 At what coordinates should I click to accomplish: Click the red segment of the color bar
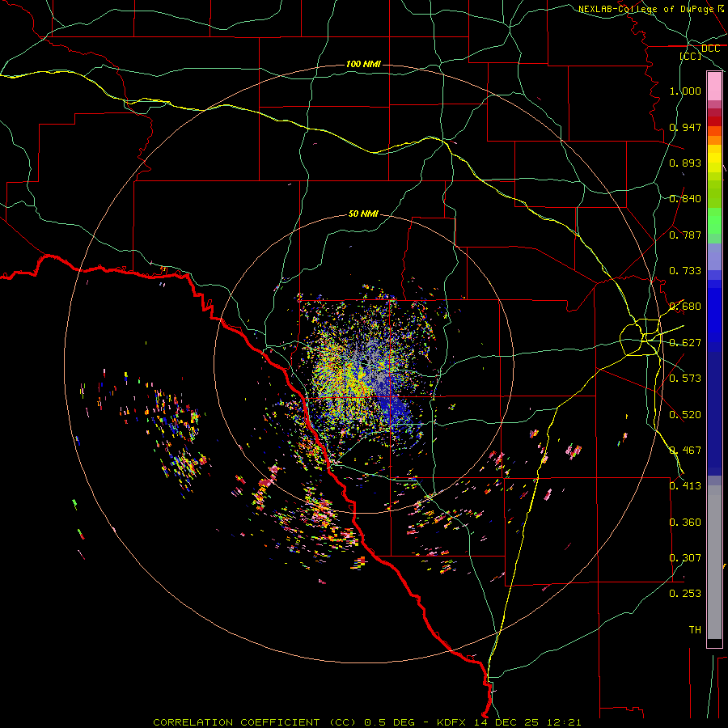pos(714,121)
